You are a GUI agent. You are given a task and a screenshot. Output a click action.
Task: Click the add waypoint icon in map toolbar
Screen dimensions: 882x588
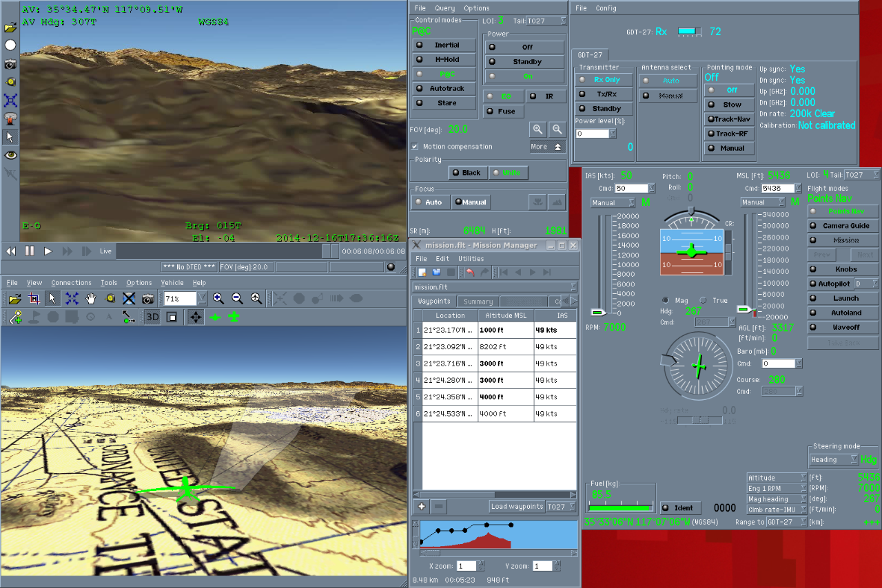coord(16,317)
